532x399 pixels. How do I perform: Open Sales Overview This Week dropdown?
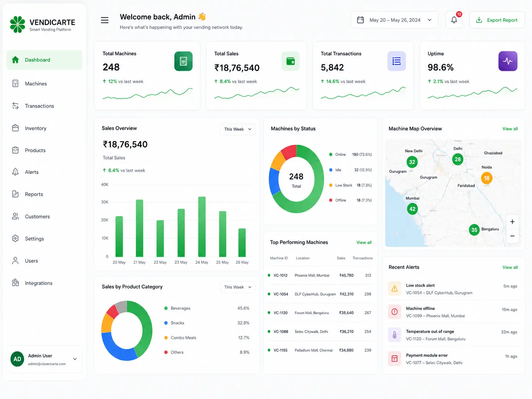click(x=238, y=129)
